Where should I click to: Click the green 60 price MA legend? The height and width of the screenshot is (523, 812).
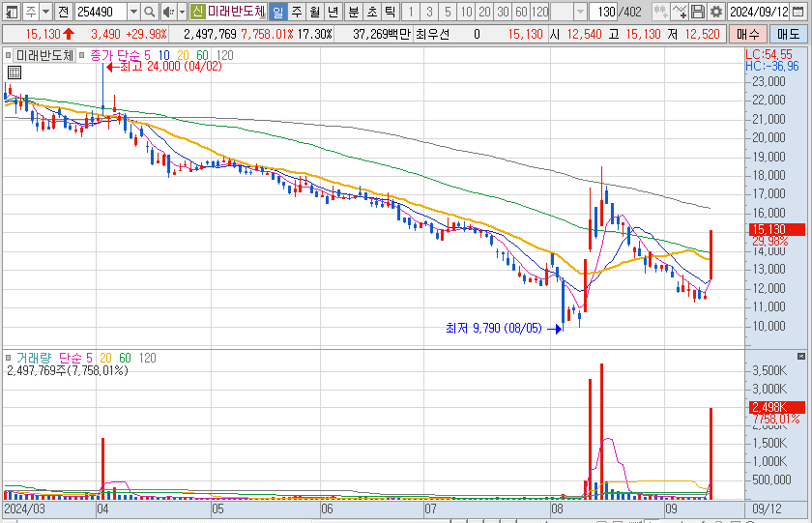point(202,55)
